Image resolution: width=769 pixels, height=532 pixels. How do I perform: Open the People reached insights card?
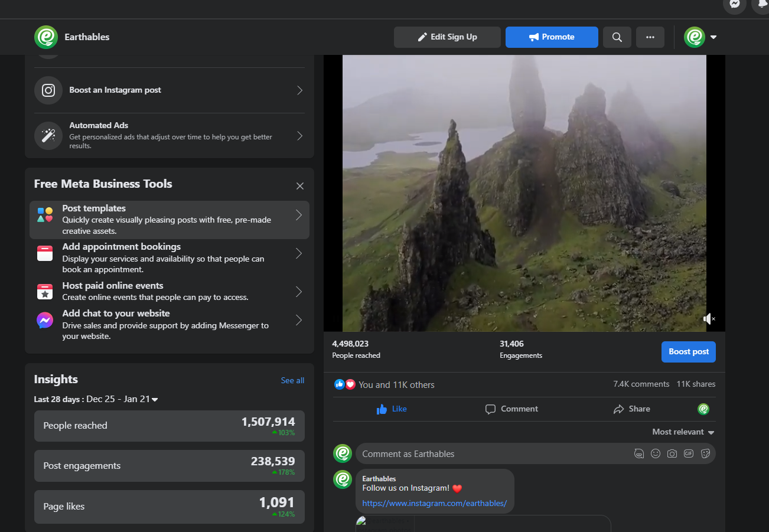pyautogui.click(x=170, y=426)
